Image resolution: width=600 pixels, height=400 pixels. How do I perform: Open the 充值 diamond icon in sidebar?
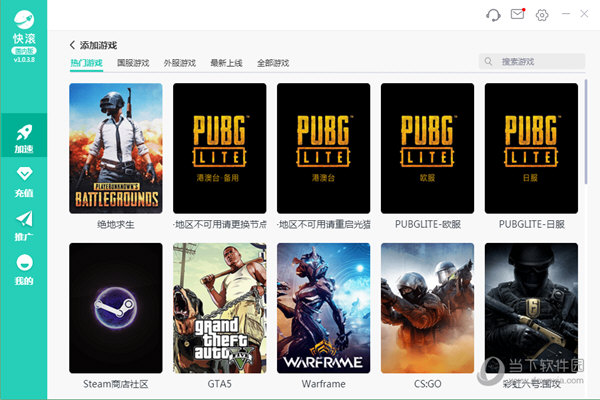pyautogui.click(x=24, y=177)
